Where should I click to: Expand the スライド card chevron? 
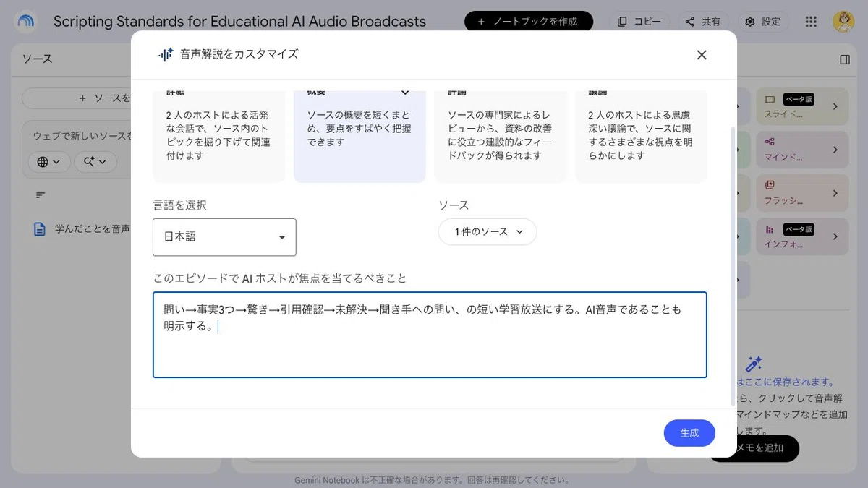coord(835,107)
